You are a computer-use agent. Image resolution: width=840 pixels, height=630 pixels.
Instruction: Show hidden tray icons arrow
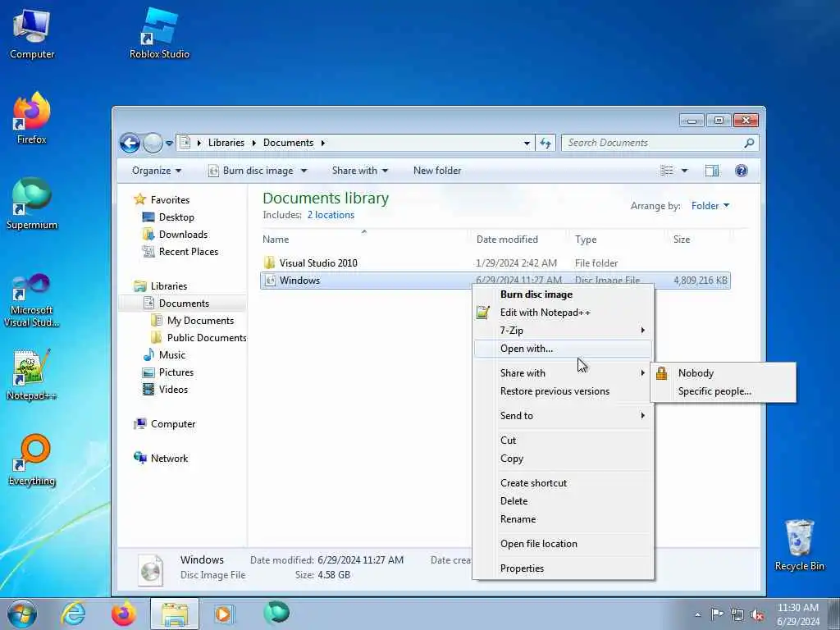(697, 614)
